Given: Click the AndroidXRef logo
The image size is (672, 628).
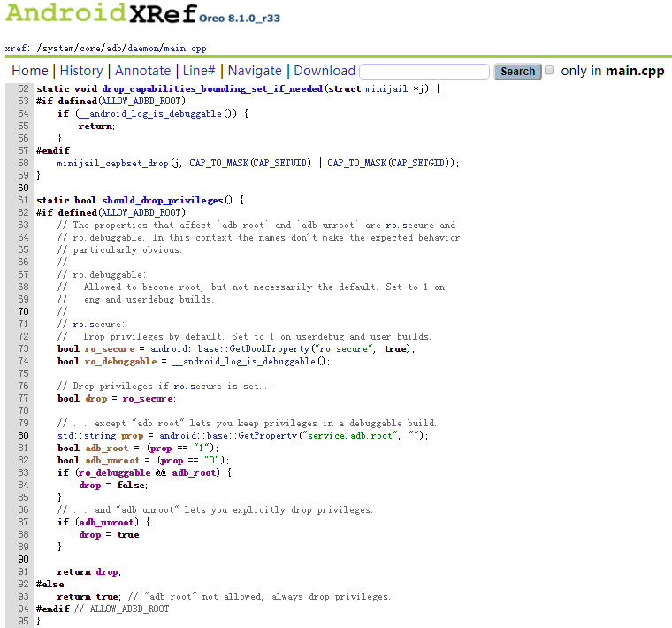Looking at the screenshot, I should (102, 13).
